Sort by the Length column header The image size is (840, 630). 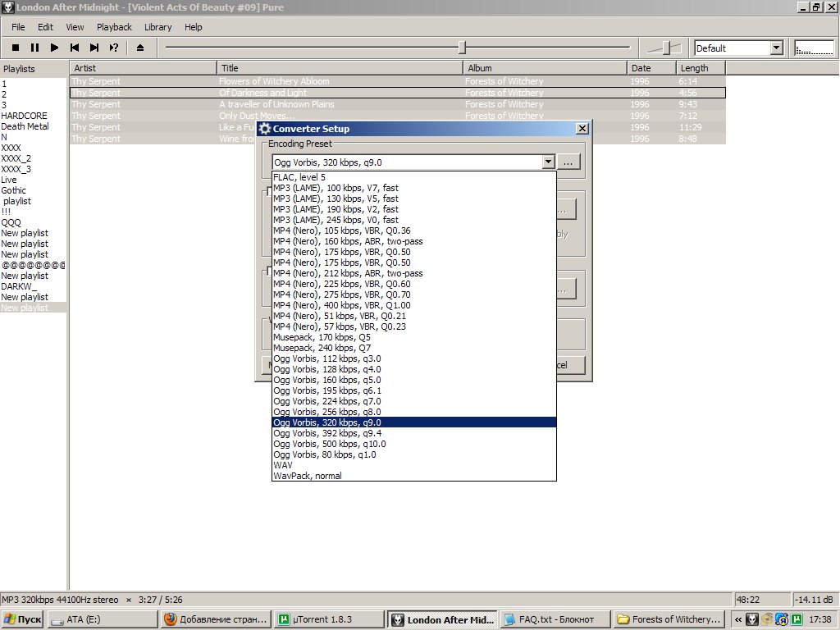pyautogui.click(x=701, y=68)
